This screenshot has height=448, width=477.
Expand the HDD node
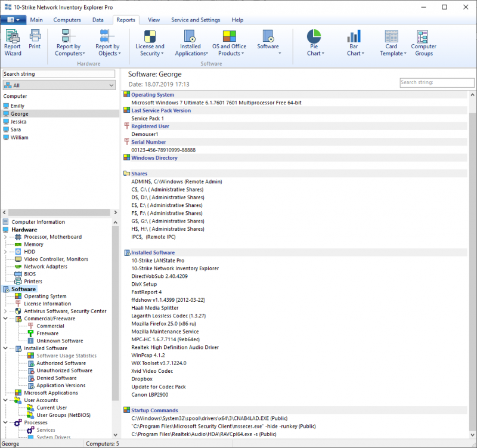click(x=5, y=252)
